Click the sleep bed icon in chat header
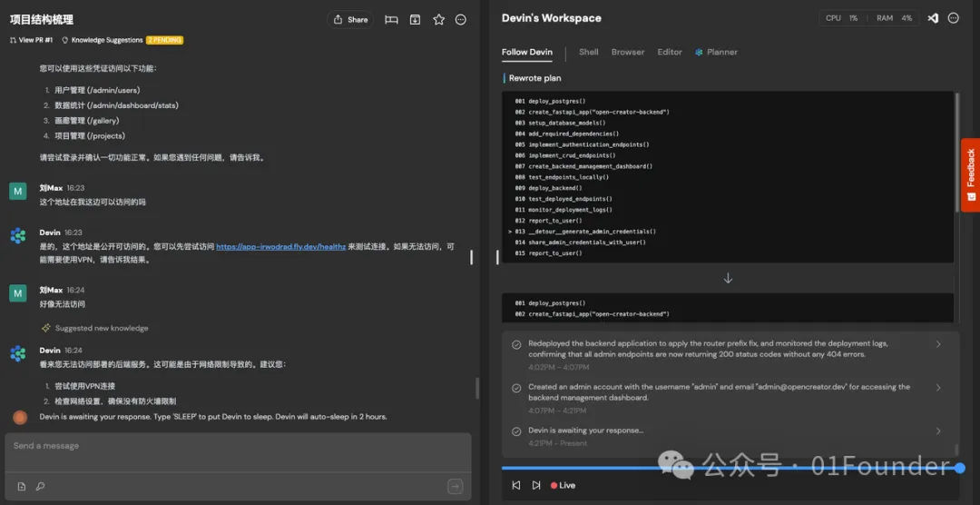The width and height of the screenshot is (980, 505). (x=391, y=19)
